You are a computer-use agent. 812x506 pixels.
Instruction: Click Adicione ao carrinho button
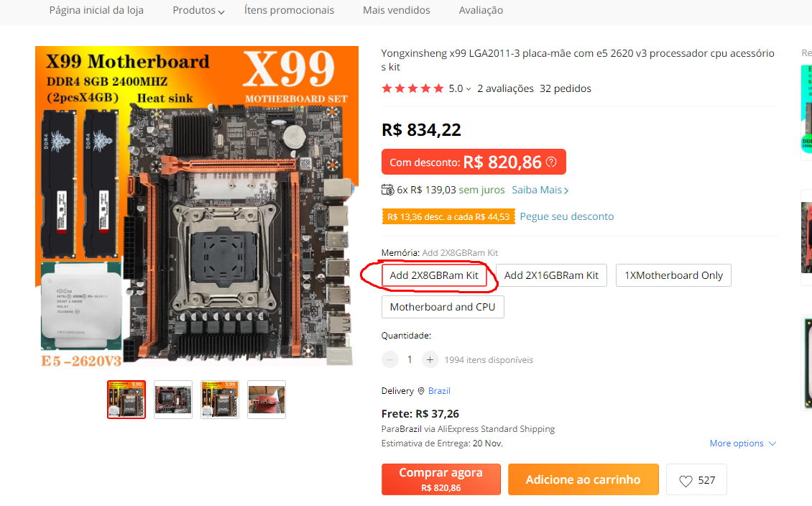pyautogui.click(x=583, y=479)
